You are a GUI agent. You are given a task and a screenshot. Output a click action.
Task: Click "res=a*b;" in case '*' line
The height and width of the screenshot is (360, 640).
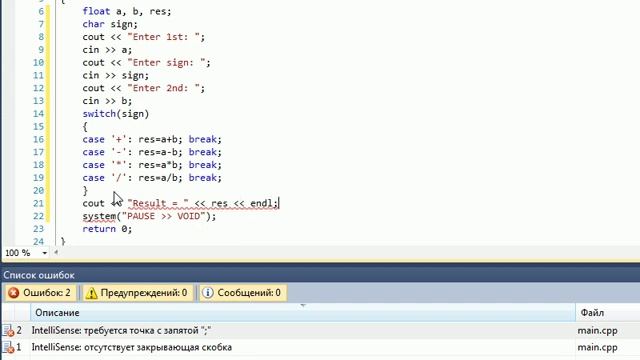coord(160,165)
